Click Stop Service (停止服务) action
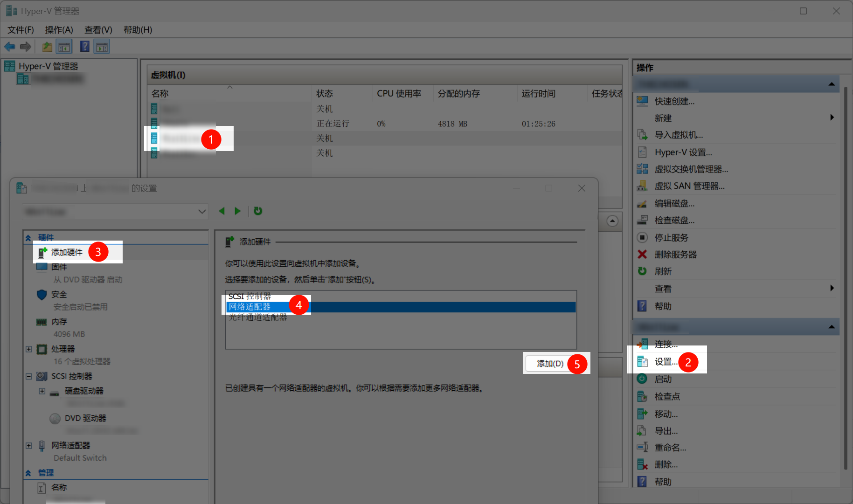The width and height of the screenshot is (853, 504). [x=671, y=238]
